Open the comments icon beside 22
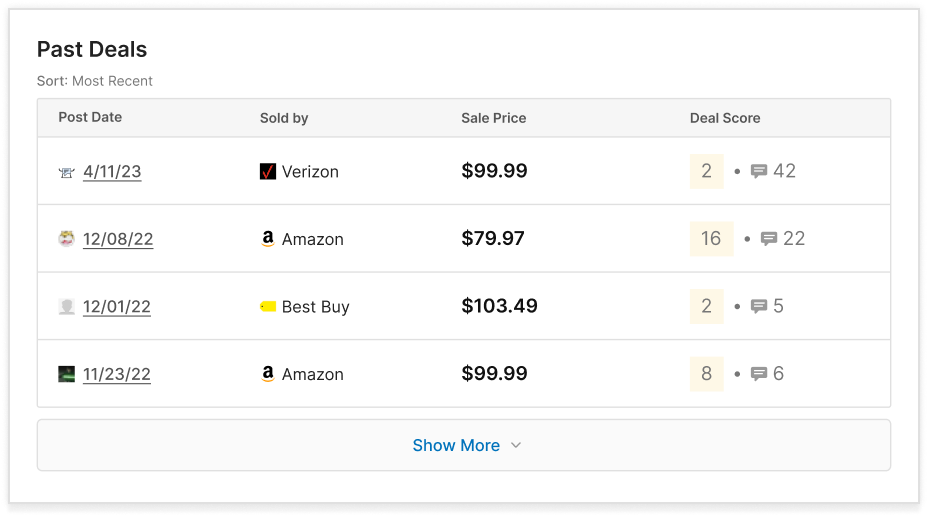928x516 pixels. click(x=769, y=238)
